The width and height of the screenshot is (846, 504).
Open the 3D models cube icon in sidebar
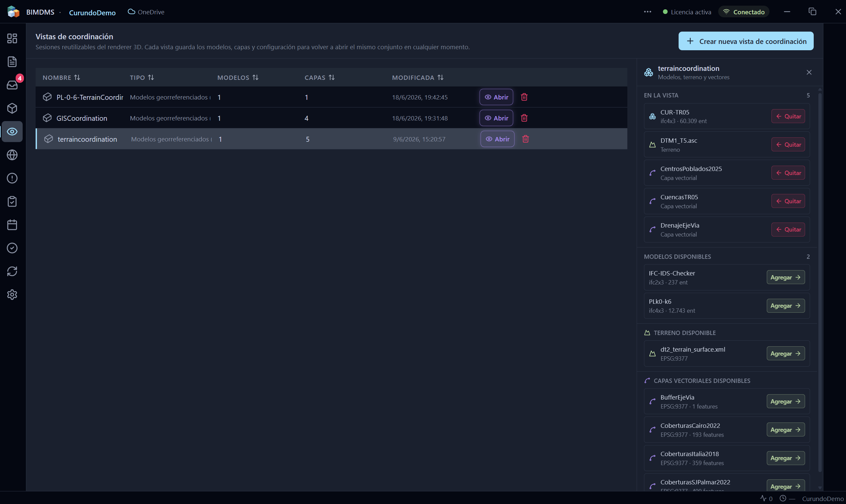tap(12, 108)
